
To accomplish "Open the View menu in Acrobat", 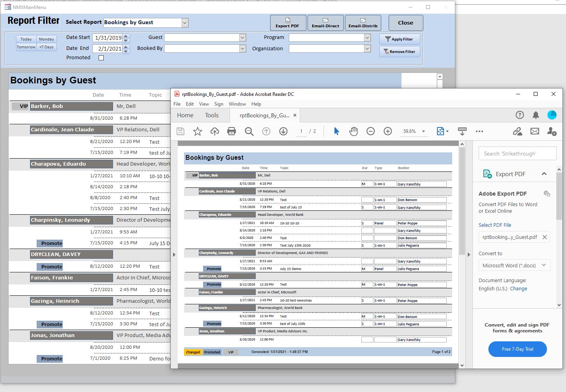I will point(204,104).
